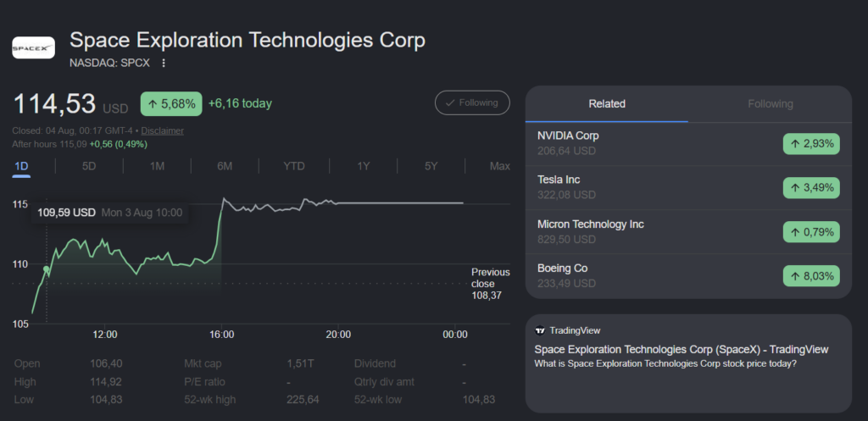
Task: Select the 5D chart range
Action: 89,166
